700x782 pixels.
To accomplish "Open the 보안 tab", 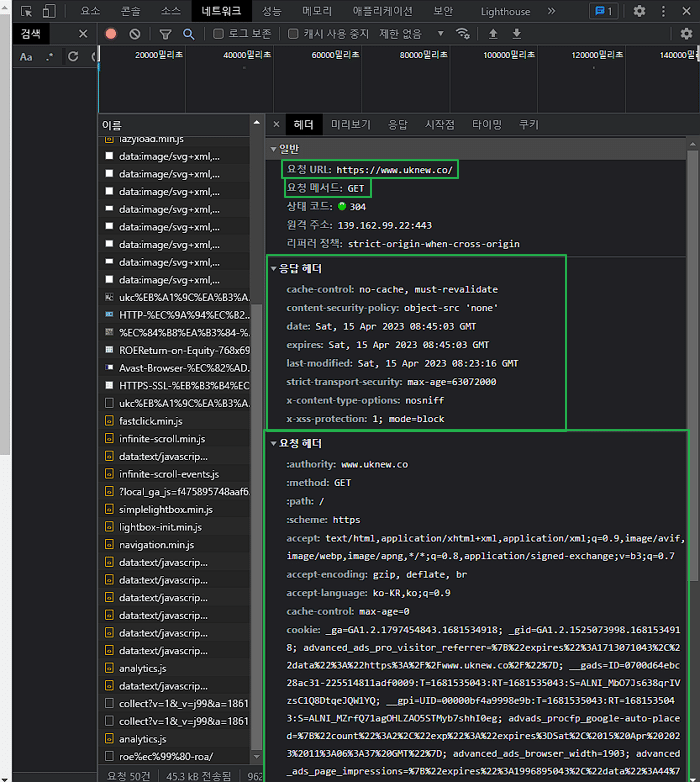I will point(443,11).
